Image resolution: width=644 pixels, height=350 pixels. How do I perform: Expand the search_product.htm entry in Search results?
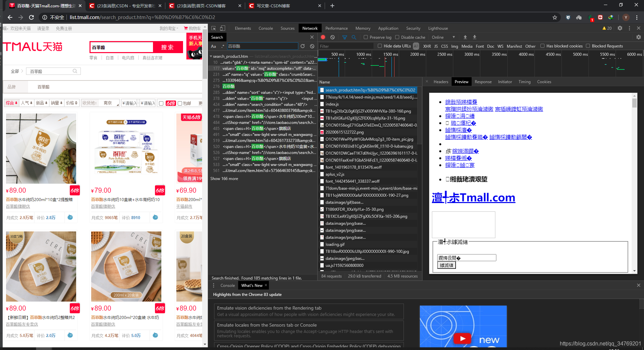point(211,56)
